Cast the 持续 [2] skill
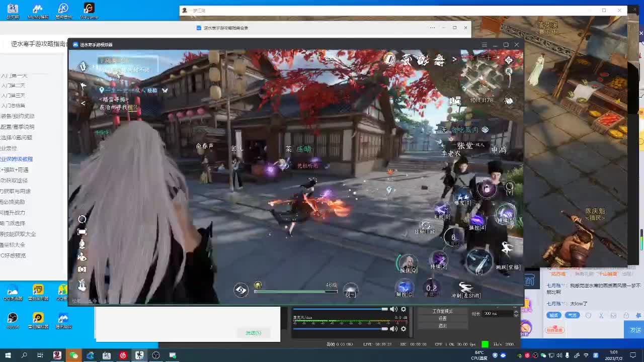Image resolution: width=644 pixels, height=362 pixels. (439, 260)
